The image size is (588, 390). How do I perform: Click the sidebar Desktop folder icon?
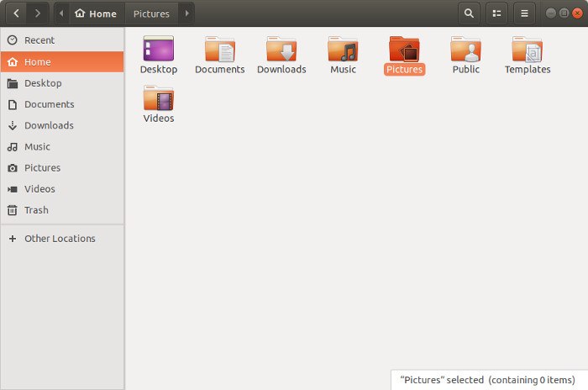click(13, 83)
